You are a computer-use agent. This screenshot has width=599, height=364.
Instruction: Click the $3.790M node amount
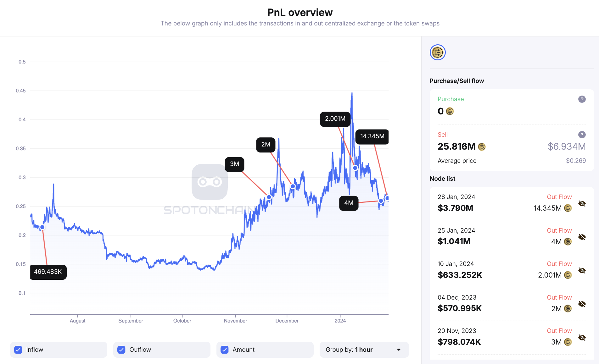click(455, 208)
